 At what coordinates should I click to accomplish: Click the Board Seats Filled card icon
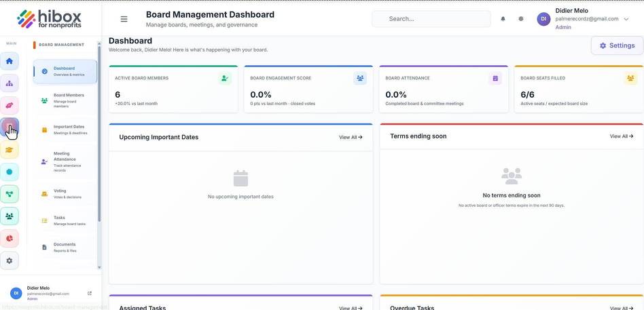pyautogui.click(x=630, y=78)
